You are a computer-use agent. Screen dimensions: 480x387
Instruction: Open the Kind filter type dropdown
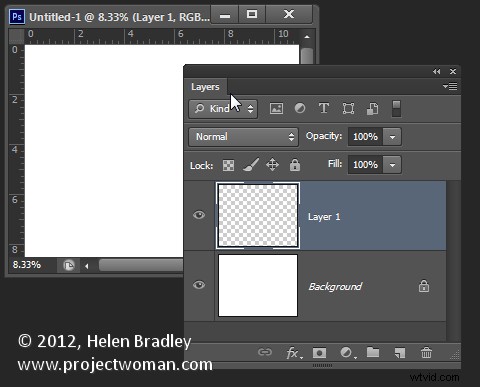point(223,109)
